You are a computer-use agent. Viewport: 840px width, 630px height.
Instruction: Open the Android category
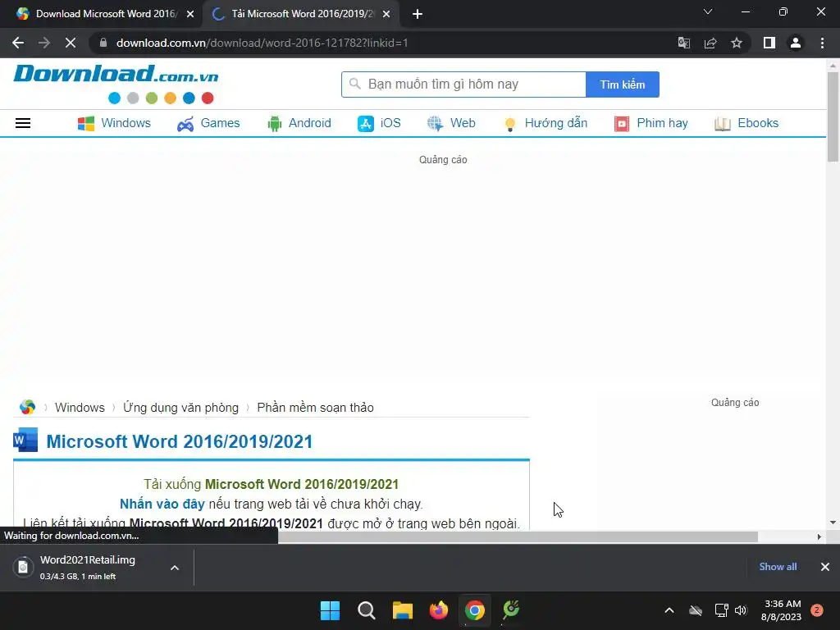click(299, 123)
